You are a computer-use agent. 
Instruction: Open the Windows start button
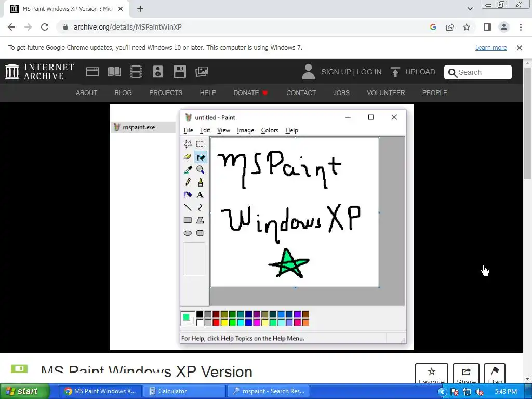tap(24, 391)
